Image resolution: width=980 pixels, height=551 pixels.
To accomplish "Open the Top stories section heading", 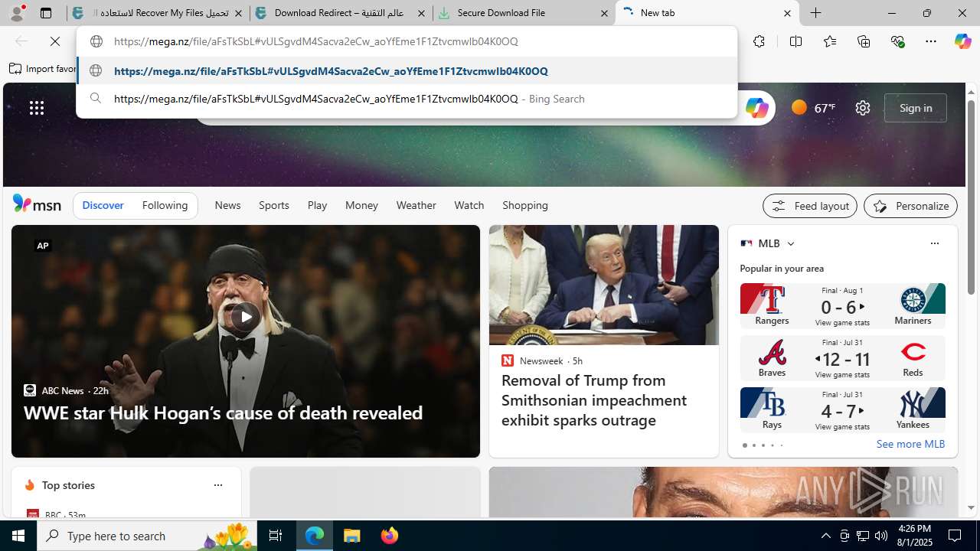I will click(68, 485).
